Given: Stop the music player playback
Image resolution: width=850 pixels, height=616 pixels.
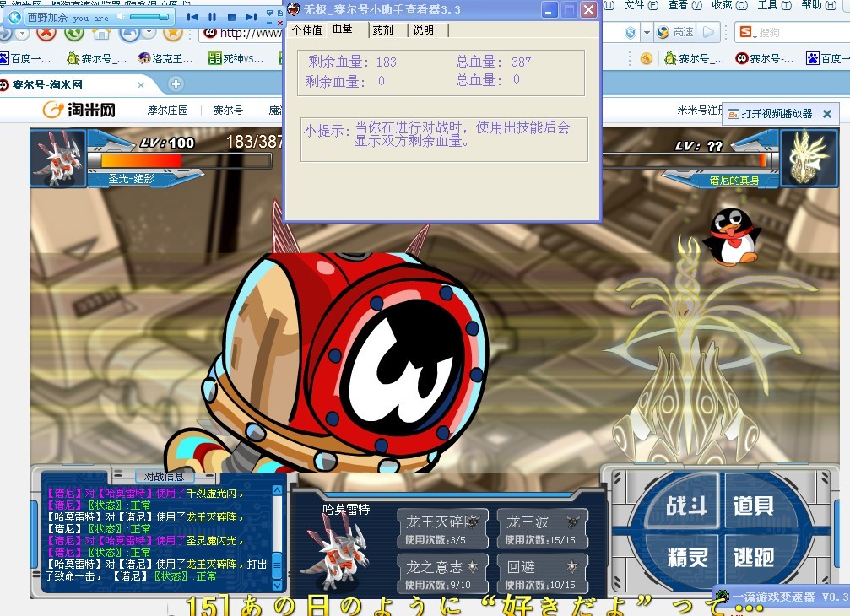Looking at the screenshot, I should pyautogui.click(x=231, y=17).
